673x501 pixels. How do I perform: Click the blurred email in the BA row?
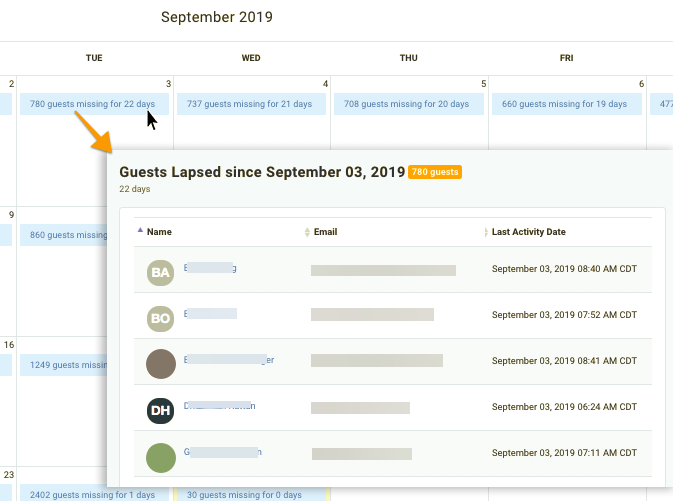click(x=383, y=270)
